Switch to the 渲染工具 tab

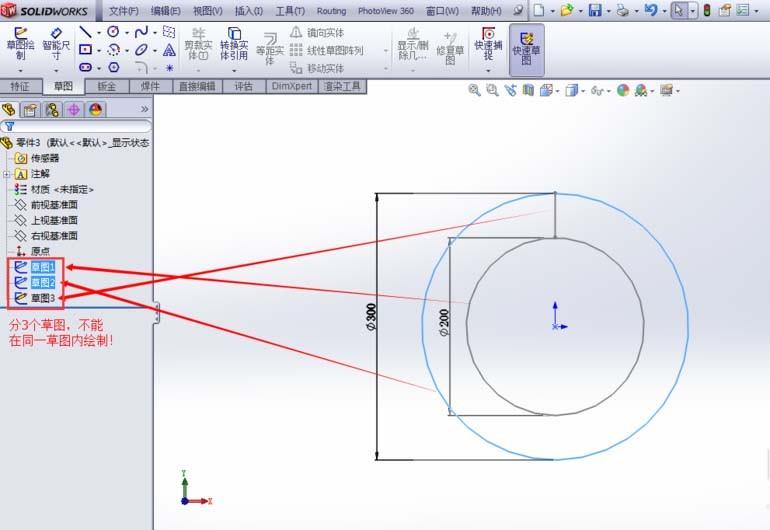342,86
